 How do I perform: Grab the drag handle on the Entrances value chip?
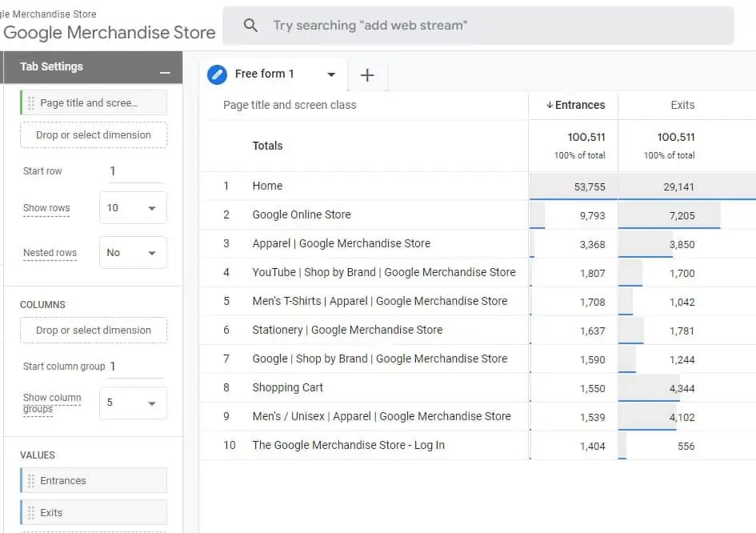point(31,480)
